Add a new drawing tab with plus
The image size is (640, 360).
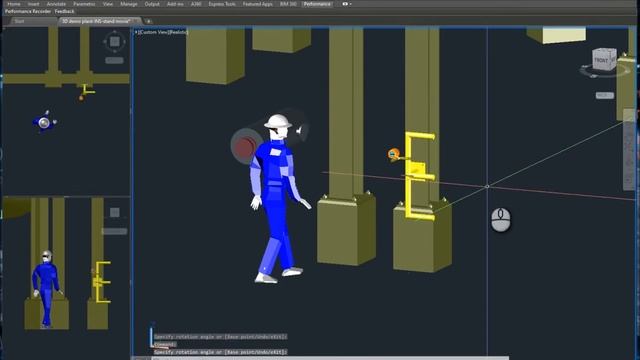point(149,21)
